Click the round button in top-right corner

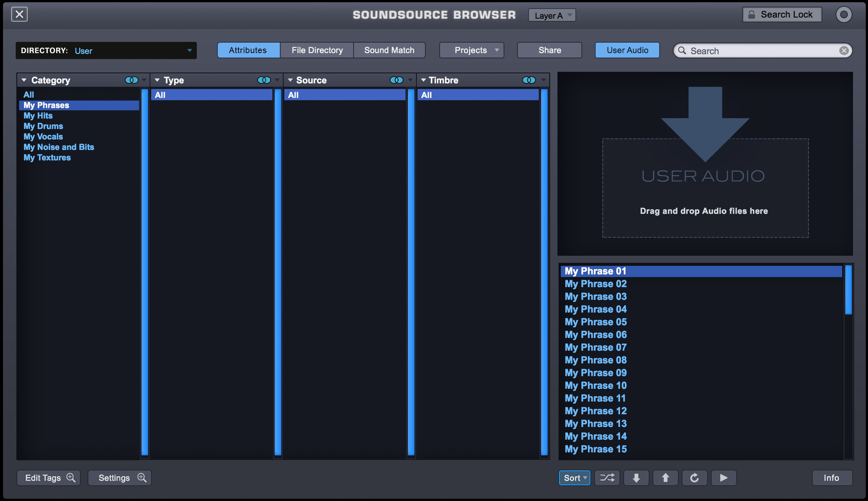[x=844, y=15]
